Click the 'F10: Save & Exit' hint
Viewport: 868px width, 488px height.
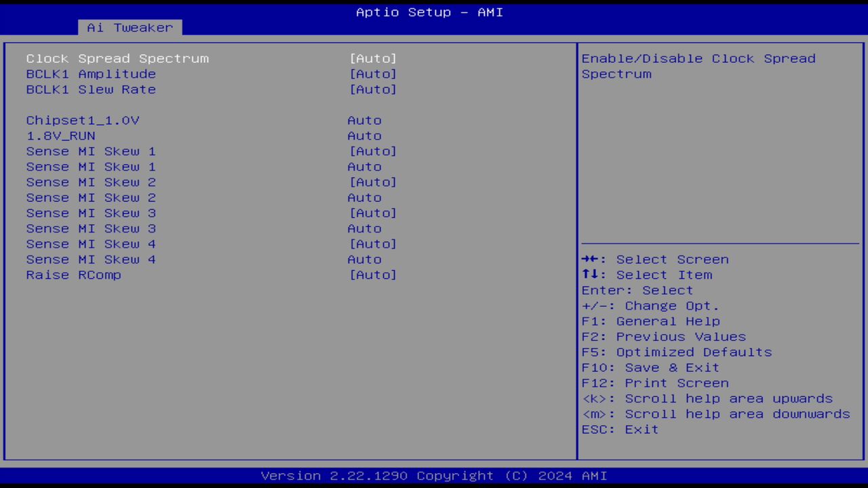click(x=650, y=368)
